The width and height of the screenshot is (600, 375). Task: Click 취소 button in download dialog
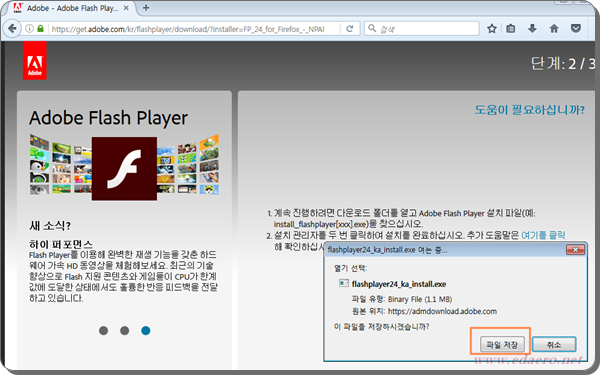pyautogui.click(x=554, y=345)
